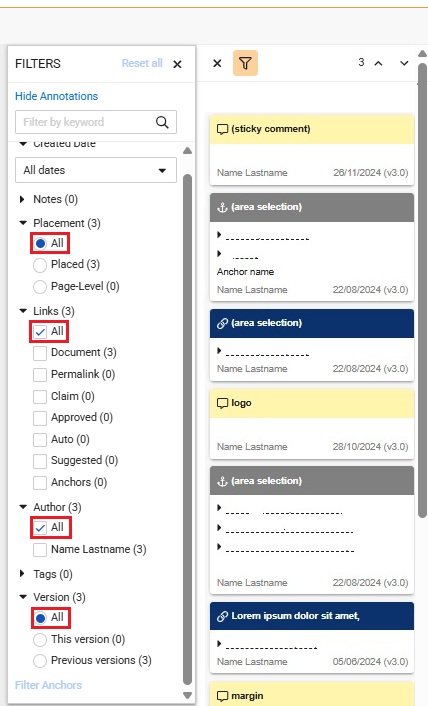The width and height of the screenshot is (428, 706).
Task: Select the Placed (3) radio button
Action: click(40, 265)
